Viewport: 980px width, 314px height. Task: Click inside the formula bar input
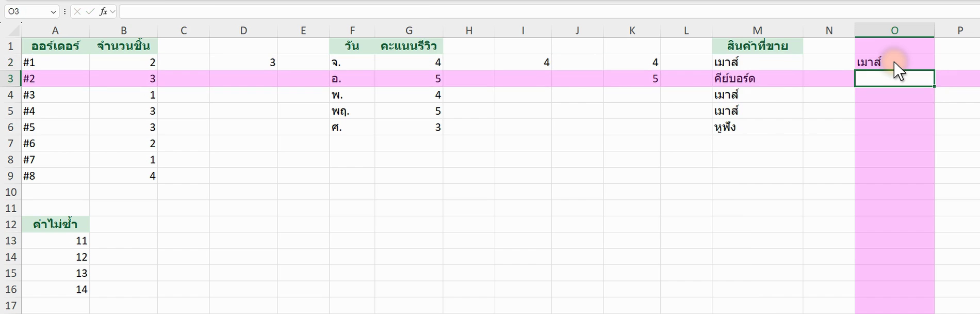coord(549,11)
